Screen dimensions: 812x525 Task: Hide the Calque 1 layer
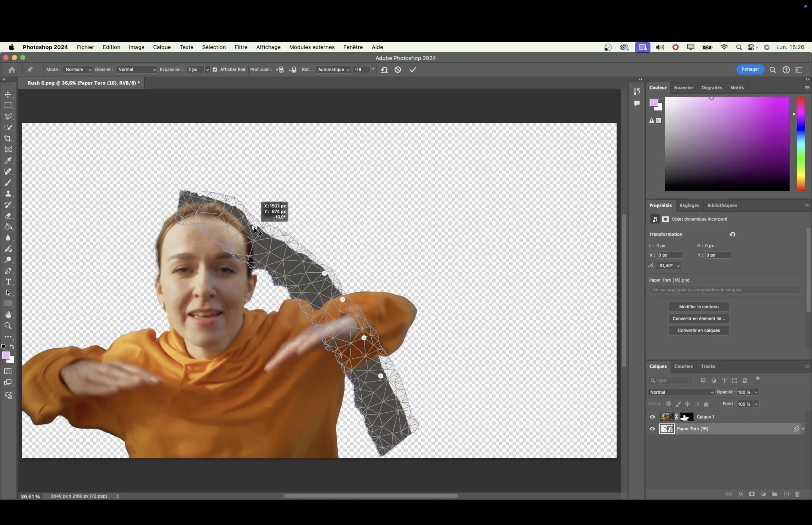click(652, 417)
